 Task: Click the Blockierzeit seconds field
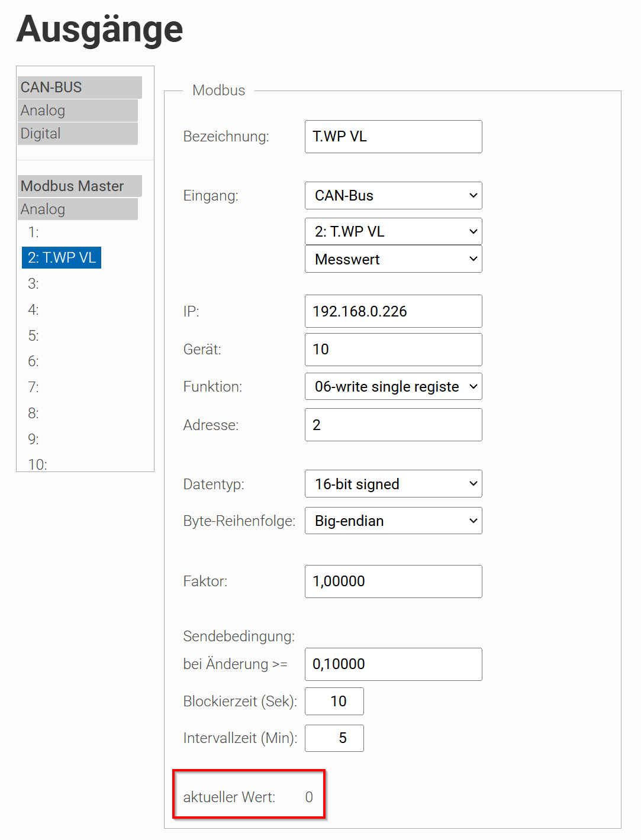[x=334, y=701]
